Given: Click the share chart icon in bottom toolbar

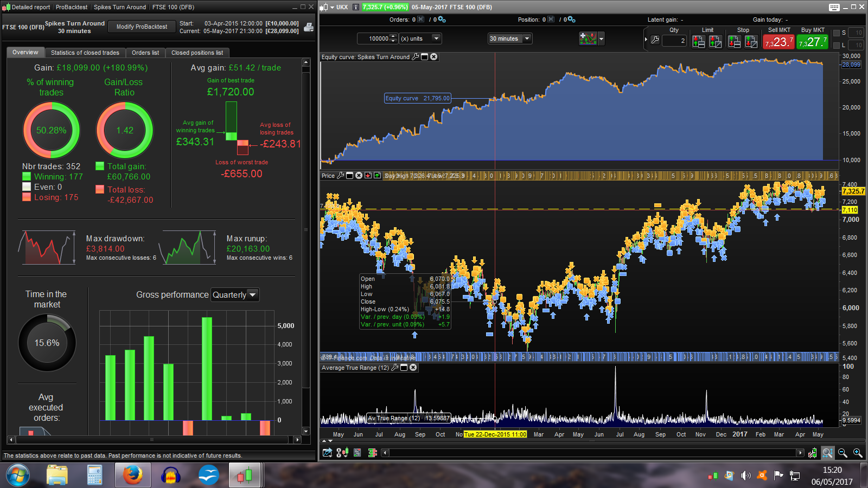Looking at the screenshot, I should 327,452.
